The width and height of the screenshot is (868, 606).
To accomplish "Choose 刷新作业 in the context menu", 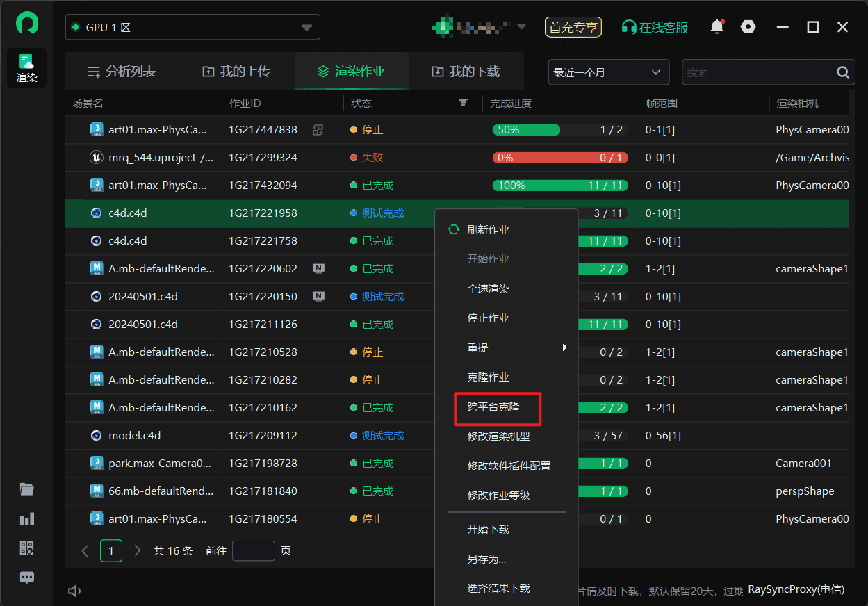I will pyautogui.click(x=488, y=229).
